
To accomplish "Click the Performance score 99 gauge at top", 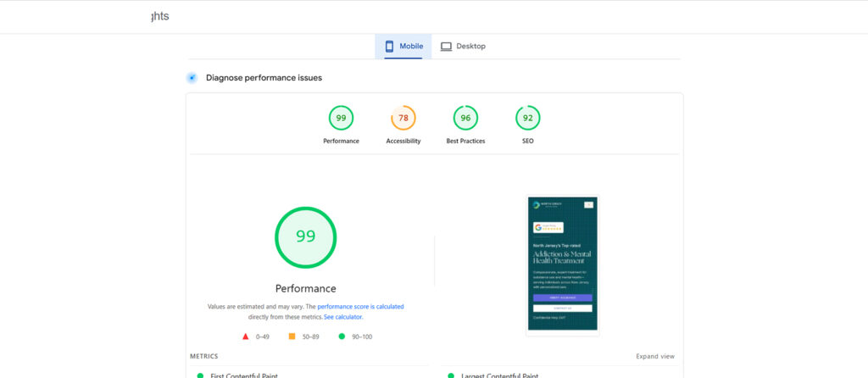I will (x=341, y=118).
